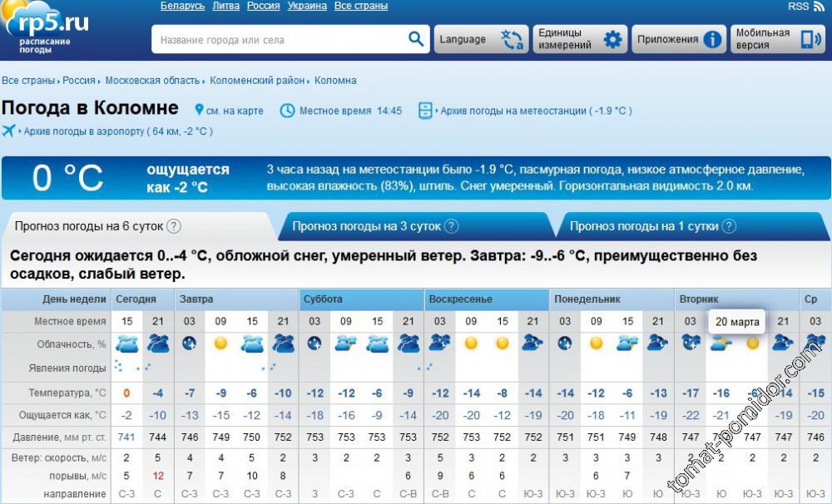Image resolution: width=832 pixels, height=504 pixels.
Task: Click help icon on 3-day forecast tab
Action: point(451,226)
